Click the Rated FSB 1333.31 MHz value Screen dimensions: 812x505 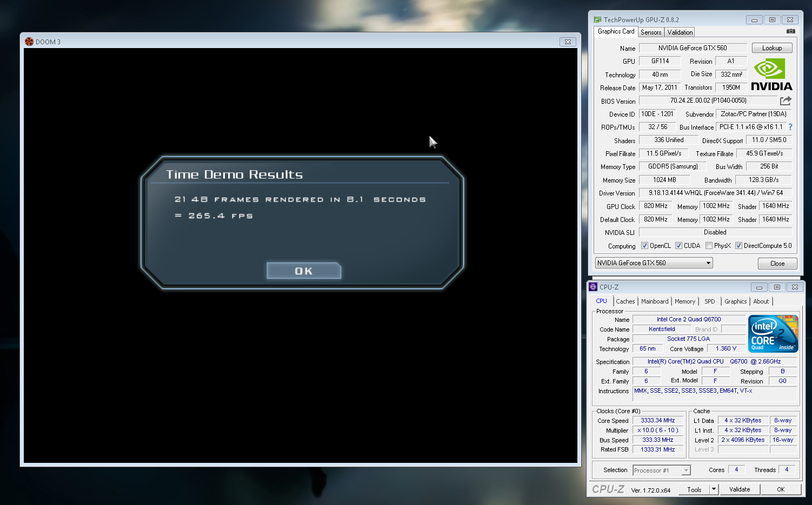658,449
